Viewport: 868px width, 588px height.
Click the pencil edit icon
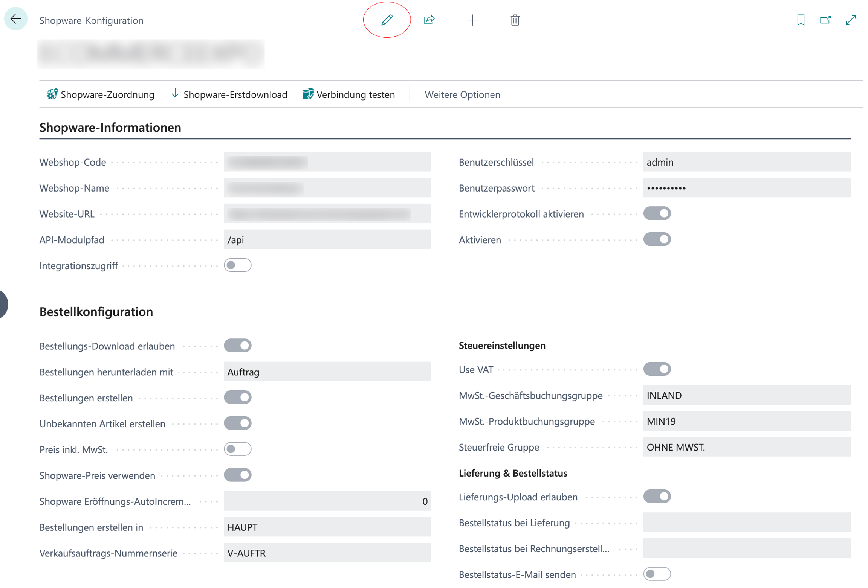[x=387, y=20]
